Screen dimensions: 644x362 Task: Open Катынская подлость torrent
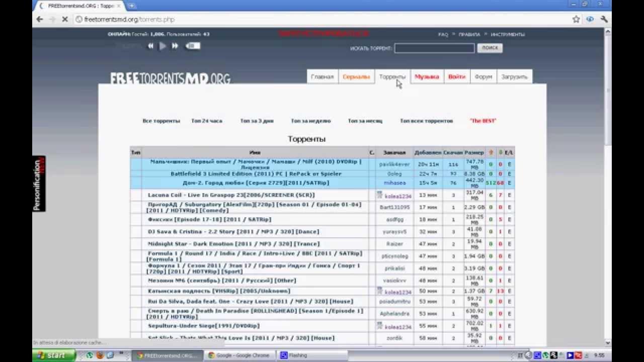tap(219, 291)
